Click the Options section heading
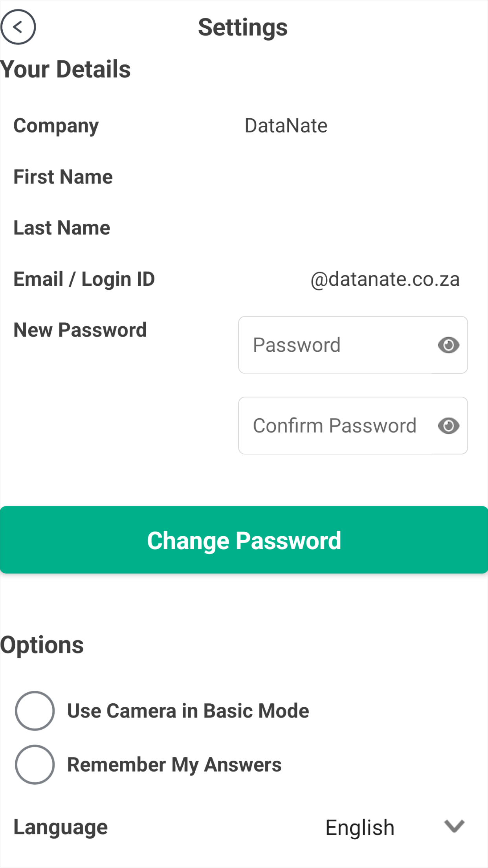The image size is (488, 868). [x=42, y=645]
